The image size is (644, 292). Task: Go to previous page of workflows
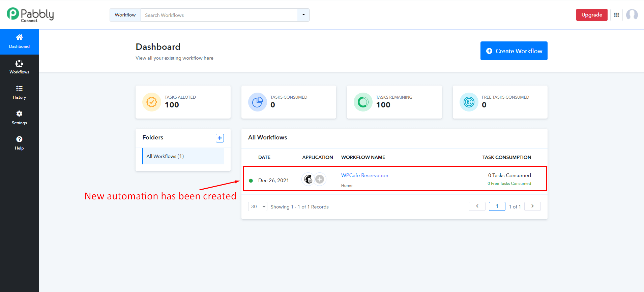[x=477, y=206]
